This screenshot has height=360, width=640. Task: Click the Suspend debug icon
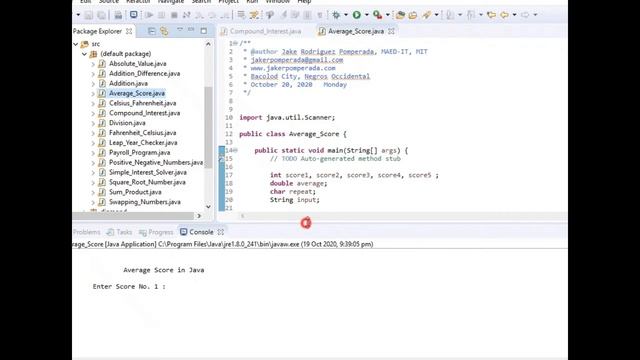click(x=162, y=15)
